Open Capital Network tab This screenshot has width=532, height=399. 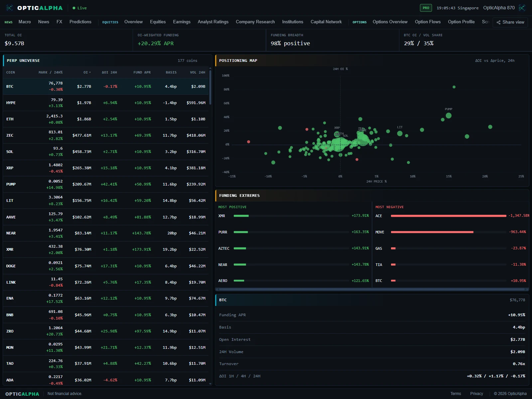tap(326, 22)
